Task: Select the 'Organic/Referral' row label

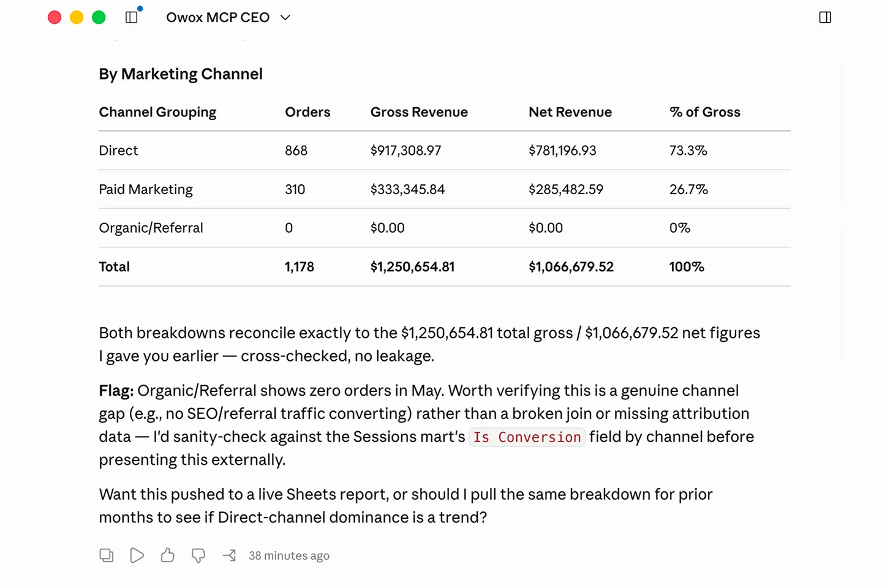Action: pyautogui.click(x=151, y=228)
